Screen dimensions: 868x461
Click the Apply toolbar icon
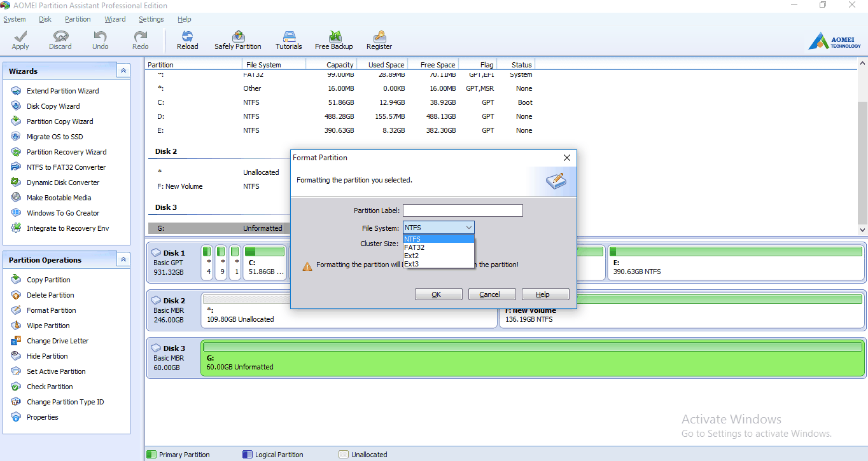coord(20,40)
